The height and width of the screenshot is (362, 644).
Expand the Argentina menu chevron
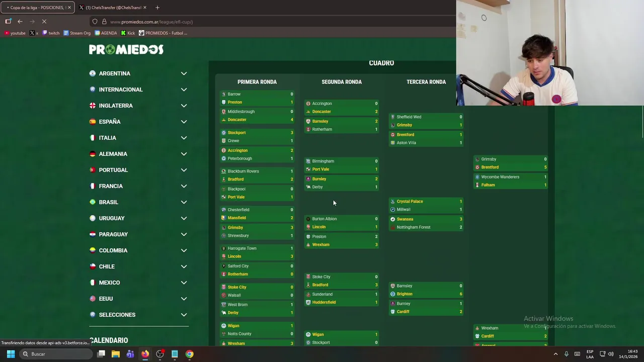click(184, 73)
